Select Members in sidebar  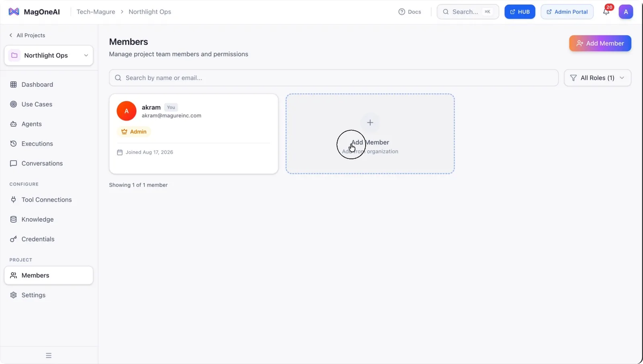coord(49,275)
